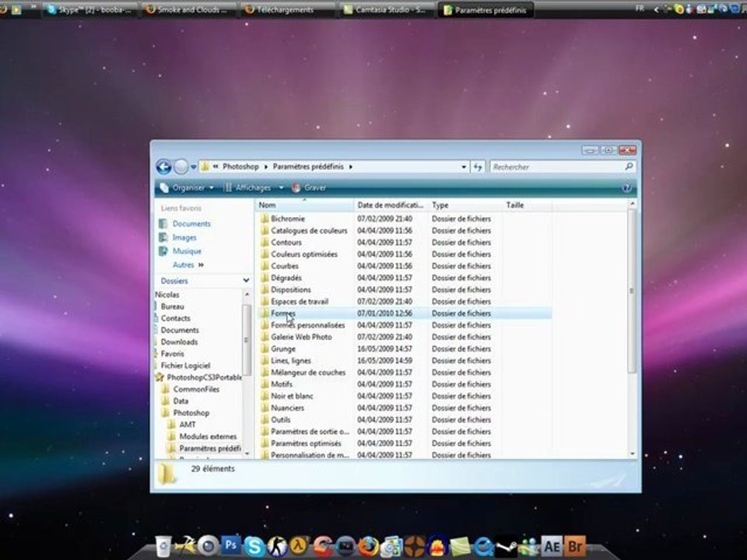Click the Outils folder icon
Screen dimensions: 747x560
(265, 419)
